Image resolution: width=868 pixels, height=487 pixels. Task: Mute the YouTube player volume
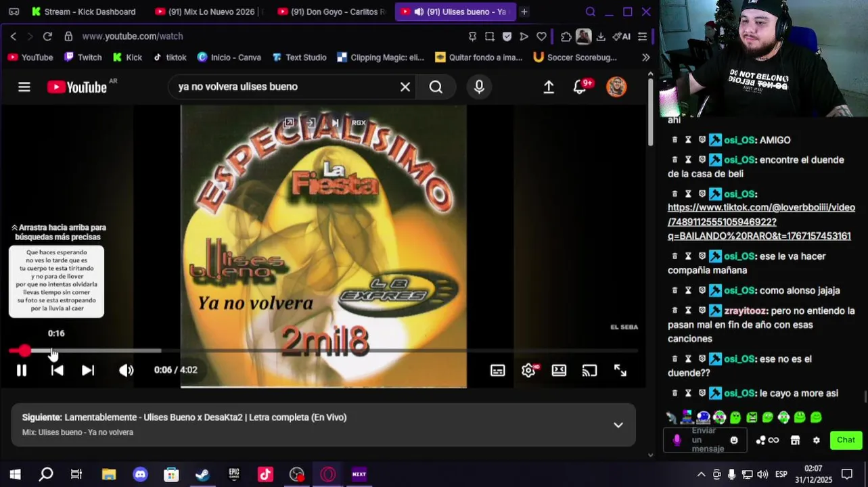[x=127, y=370]
